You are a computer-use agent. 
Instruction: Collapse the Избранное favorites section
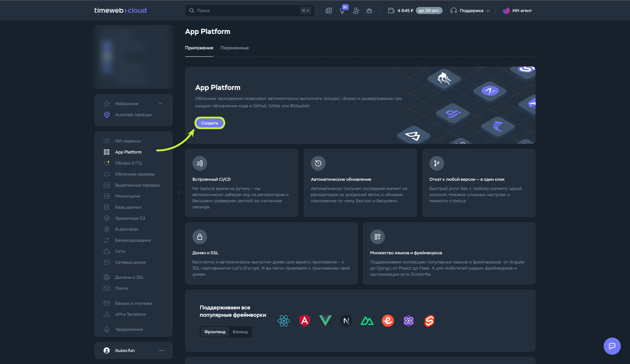[x=160, y=103]
